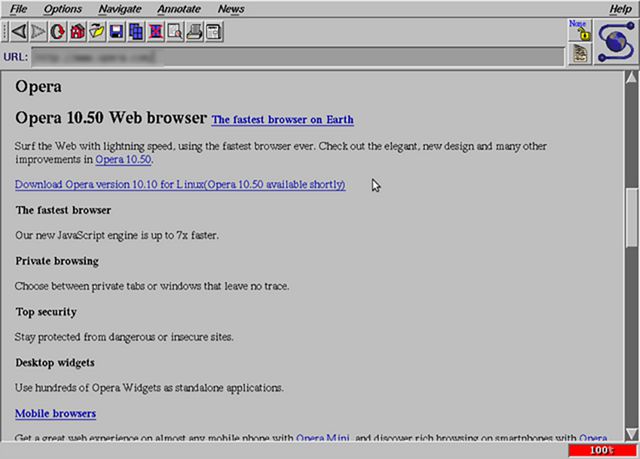Click the top 'Opera' page title
The image size is (640, 459).
click(38, 86)
